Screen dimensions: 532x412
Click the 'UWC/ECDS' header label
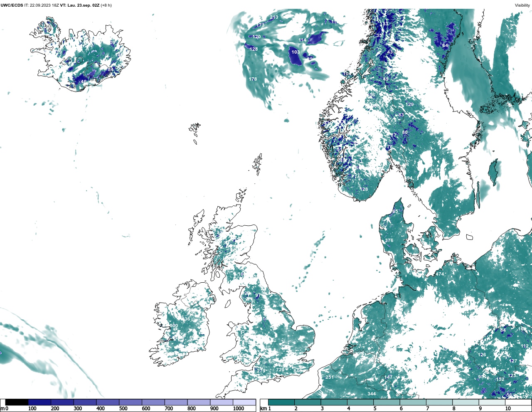(12, 5)
